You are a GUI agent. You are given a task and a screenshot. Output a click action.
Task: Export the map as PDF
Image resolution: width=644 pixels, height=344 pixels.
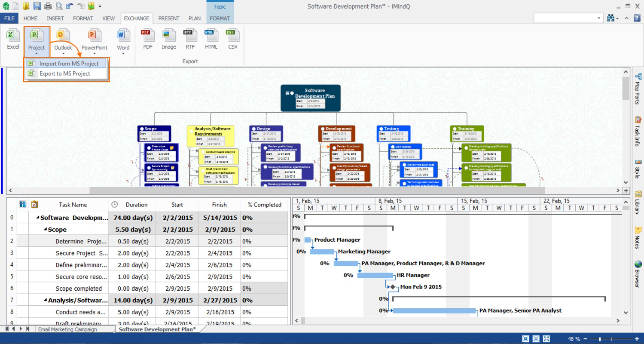(147, 40)
